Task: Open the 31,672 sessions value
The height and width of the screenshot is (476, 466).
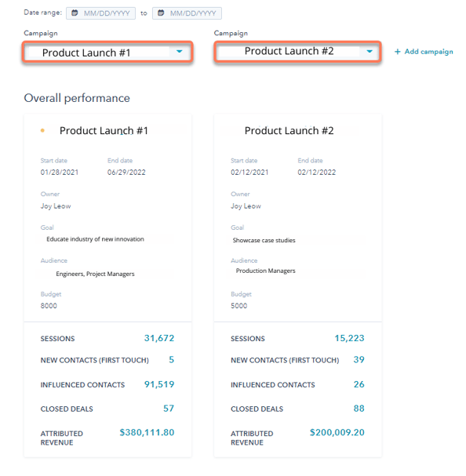Action: [159, 338]
